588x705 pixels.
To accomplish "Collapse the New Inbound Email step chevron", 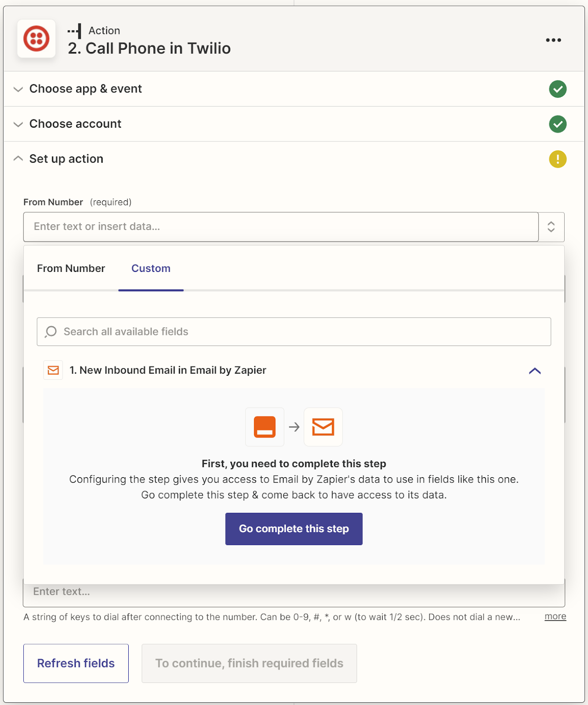I will coord(535,371).
